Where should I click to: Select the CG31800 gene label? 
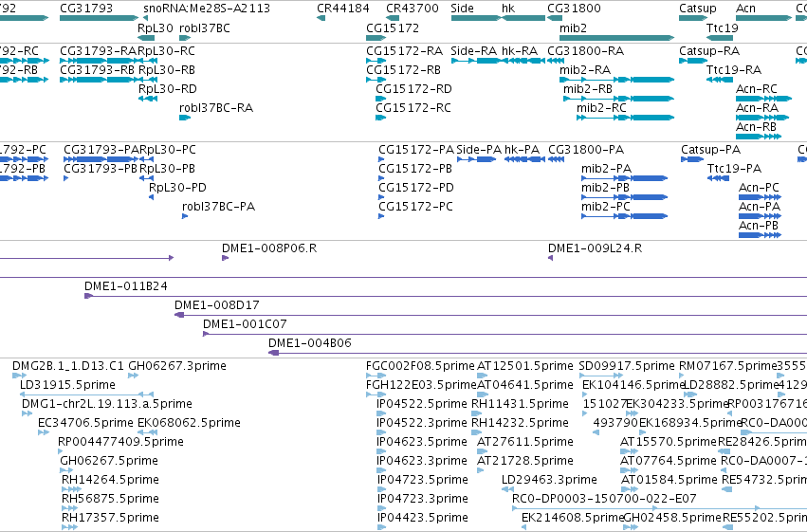(x=574, y=9)
